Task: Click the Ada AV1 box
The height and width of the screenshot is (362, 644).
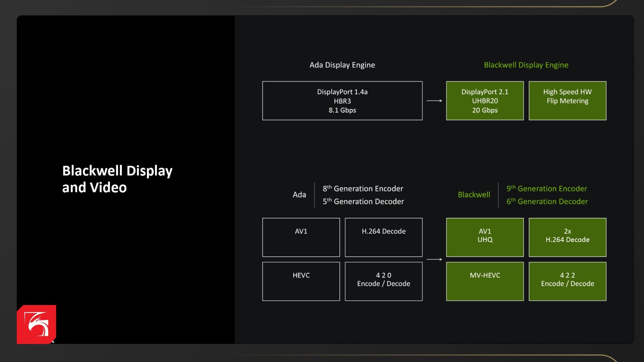Action: [301, 237]
